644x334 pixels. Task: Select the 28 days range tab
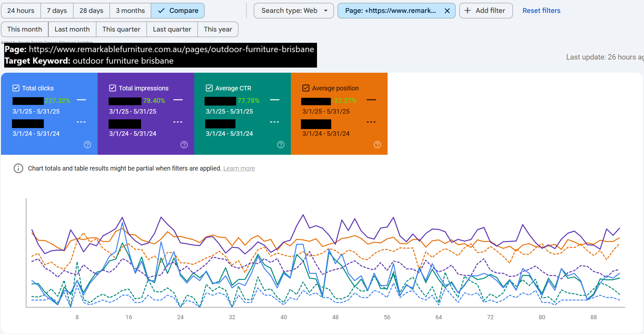91,11
